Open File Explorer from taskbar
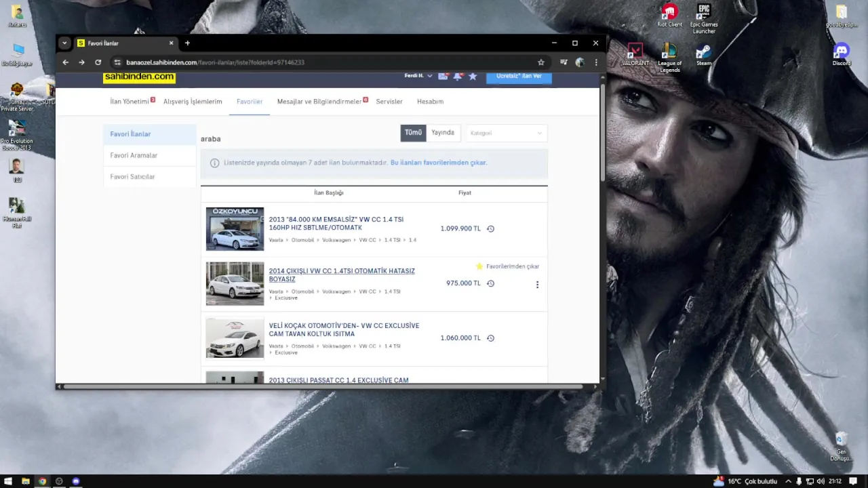The width and height of the screenshot is (868, 488). coord(25,481)
